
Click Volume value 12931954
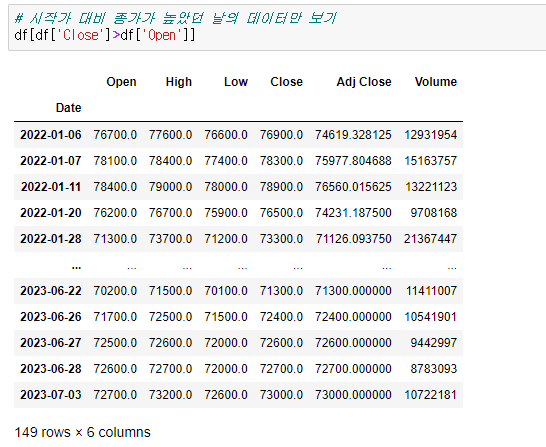pos(430,135)
